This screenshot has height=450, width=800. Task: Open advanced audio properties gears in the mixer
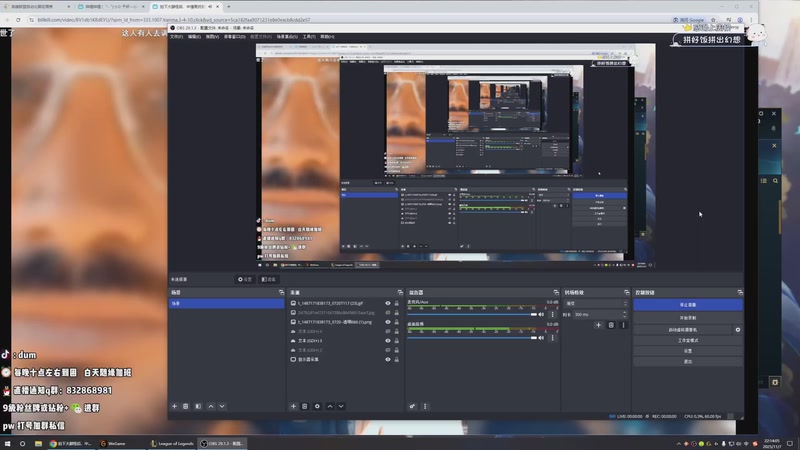412,406
